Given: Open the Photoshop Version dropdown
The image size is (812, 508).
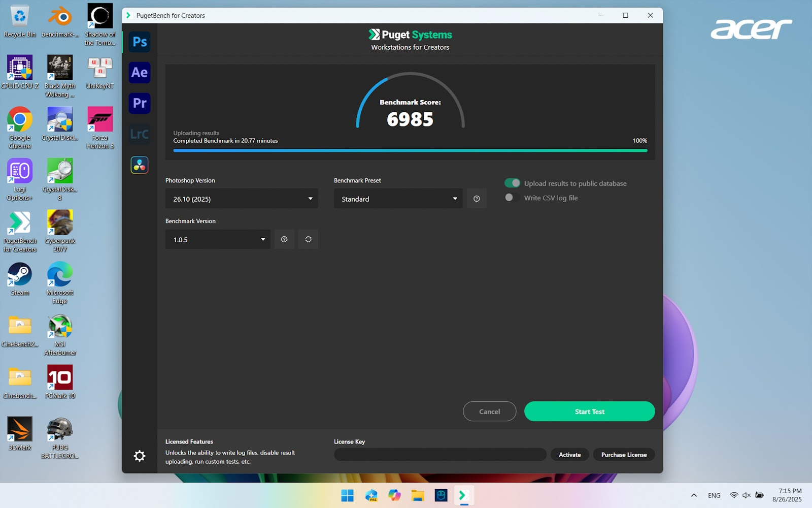Looking at the screenshot, I should (x=242, y=199).
